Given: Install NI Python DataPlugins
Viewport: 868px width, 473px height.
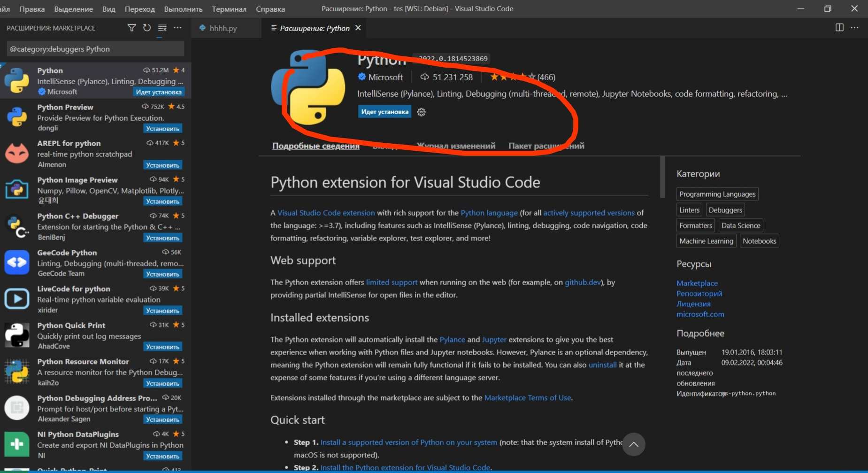Looking at the screenshot, I should coord(162,457).
